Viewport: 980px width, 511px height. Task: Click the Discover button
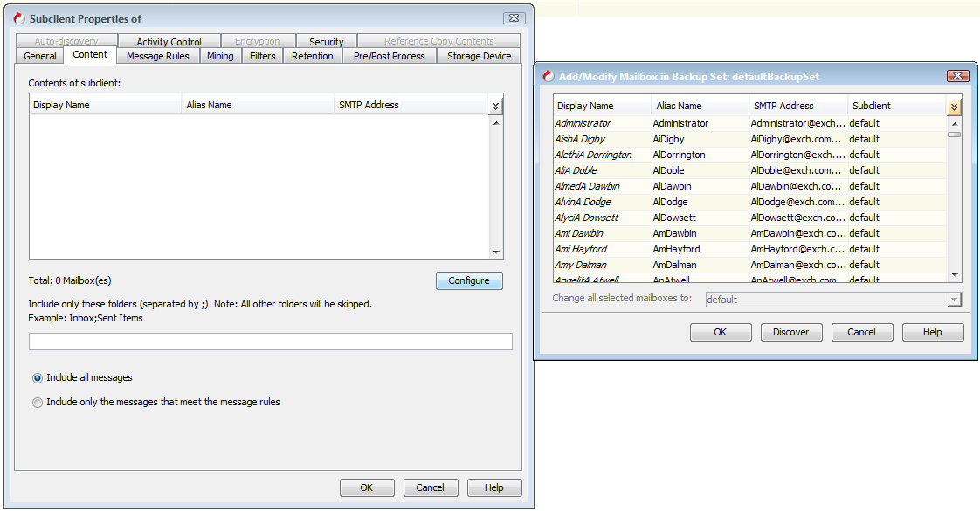point(791,332)
